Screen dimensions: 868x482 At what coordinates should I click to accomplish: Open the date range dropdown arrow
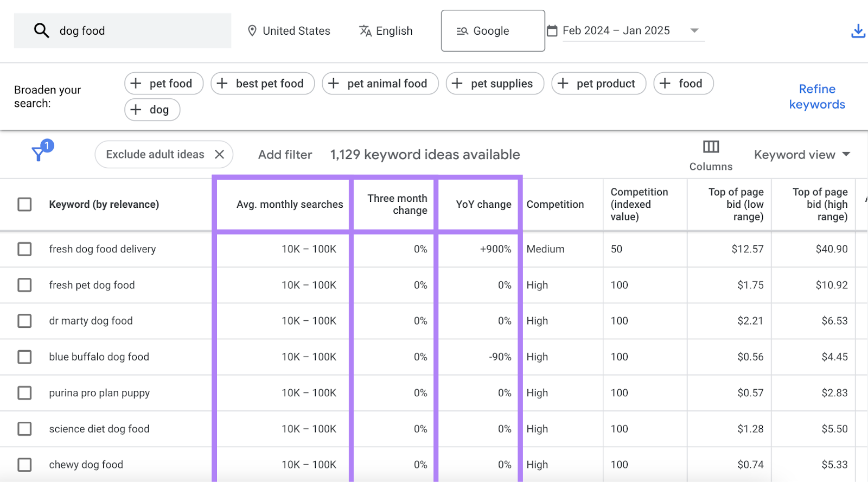[694, 31]
